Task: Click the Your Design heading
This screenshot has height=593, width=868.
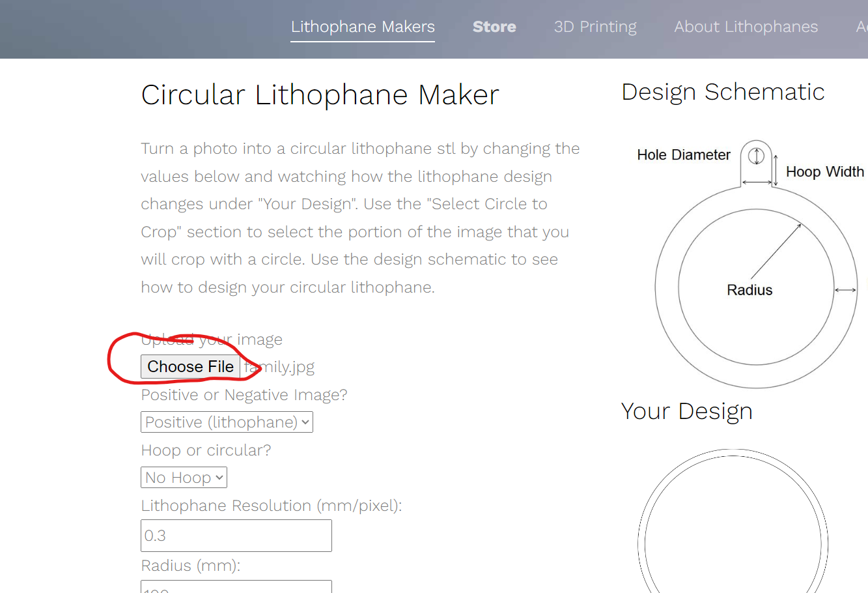Action: pyautogui.click(x=686, y=411)
